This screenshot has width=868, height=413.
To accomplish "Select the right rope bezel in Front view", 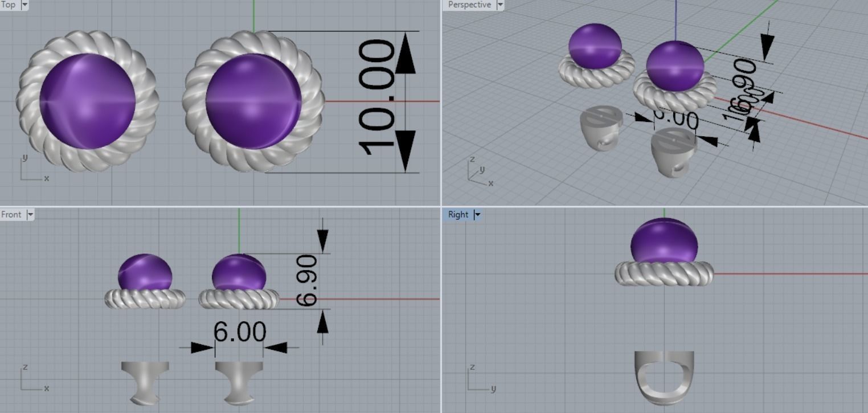I will [239, 298].
